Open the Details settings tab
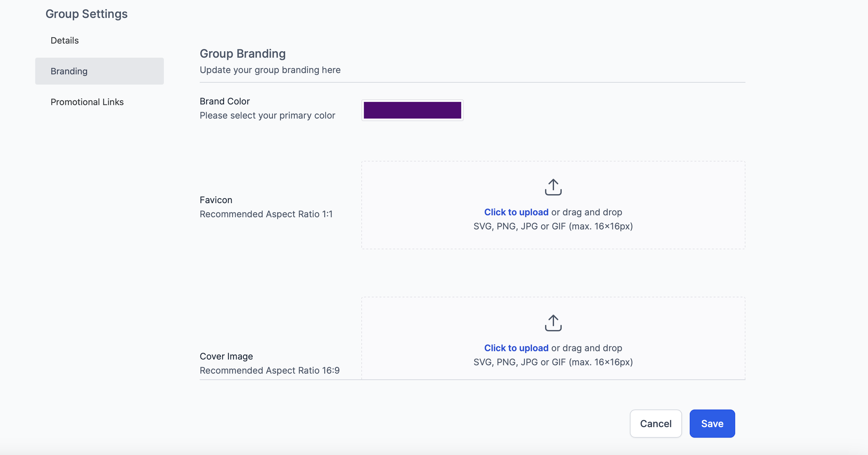This screenshot has height=455, width=868. pyautogui.click(x=64, y=40)
